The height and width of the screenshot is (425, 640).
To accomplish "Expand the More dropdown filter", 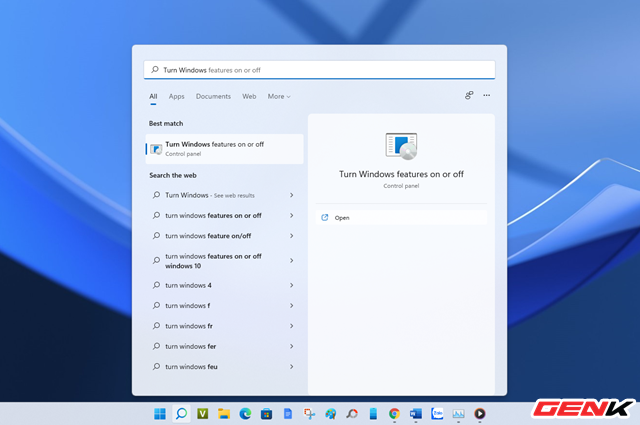I will (279, 96).
